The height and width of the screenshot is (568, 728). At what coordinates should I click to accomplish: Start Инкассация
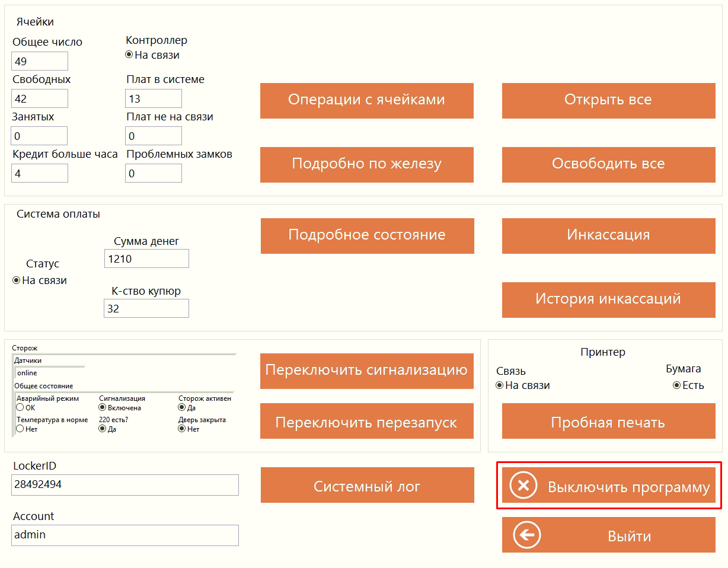coord(608,235)
